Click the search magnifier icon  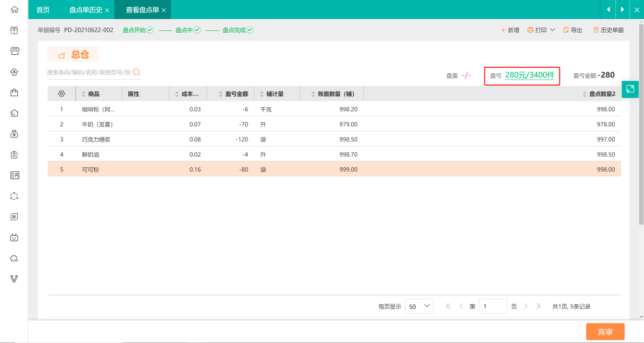[x=137, y=72]
